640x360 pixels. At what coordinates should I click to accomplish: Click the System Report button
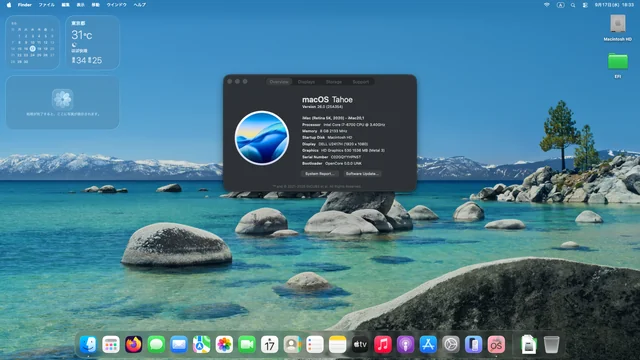tap(320, 173)
